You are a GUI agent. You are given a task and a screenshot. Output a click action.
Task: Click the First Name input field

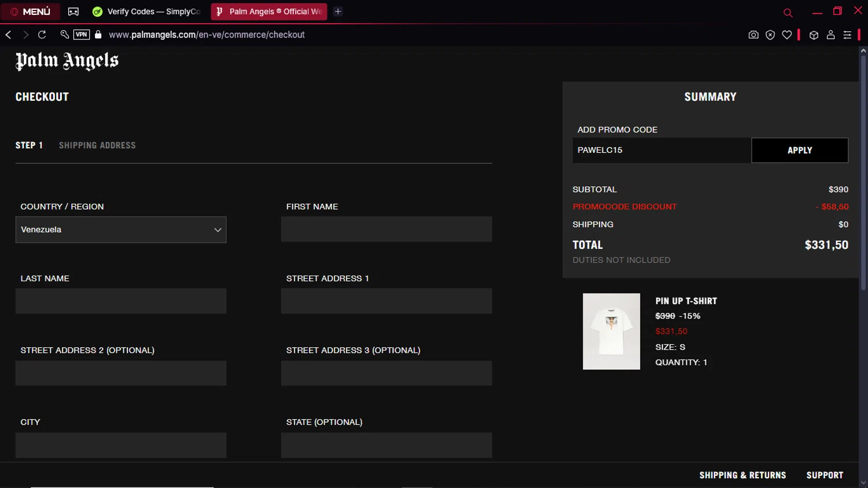point(387,229)
